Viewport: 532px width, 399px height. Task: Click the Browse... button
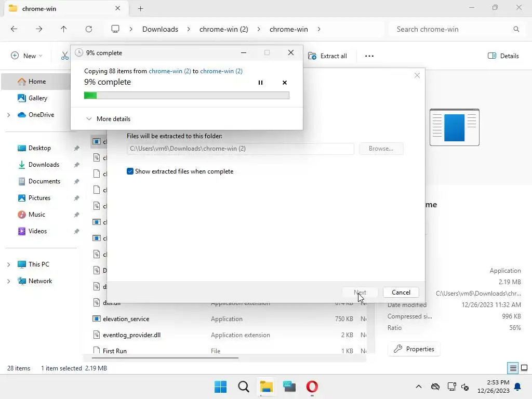pos(381,149)
